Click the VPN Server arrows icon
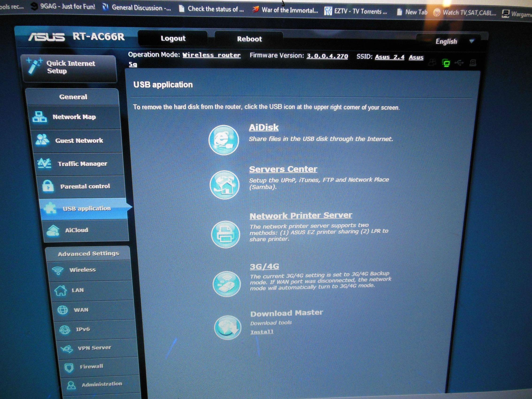The width and height of the screenshot is (532, 399). pyautogui.click(x=67, y=349)
